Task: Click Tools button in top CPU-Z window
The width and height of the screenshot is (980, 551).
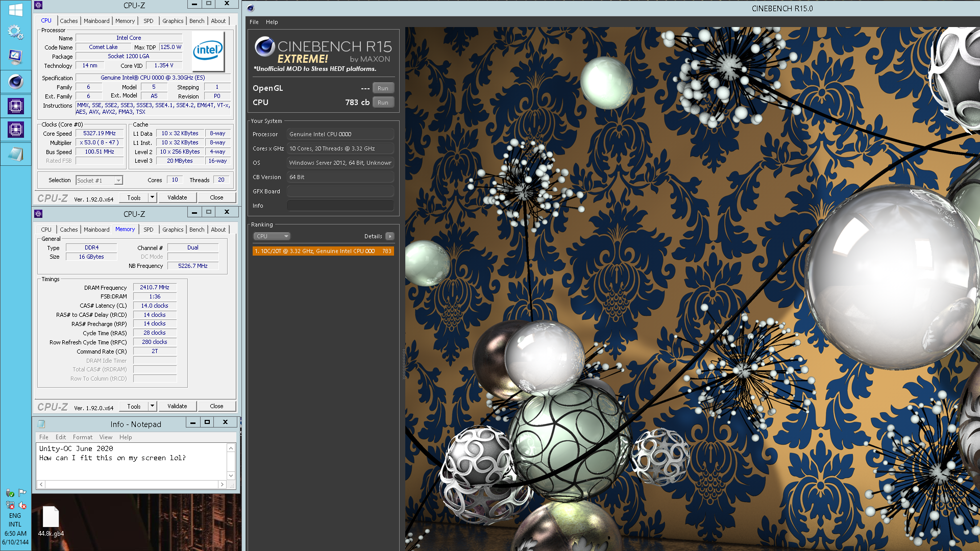Action: 134,197
